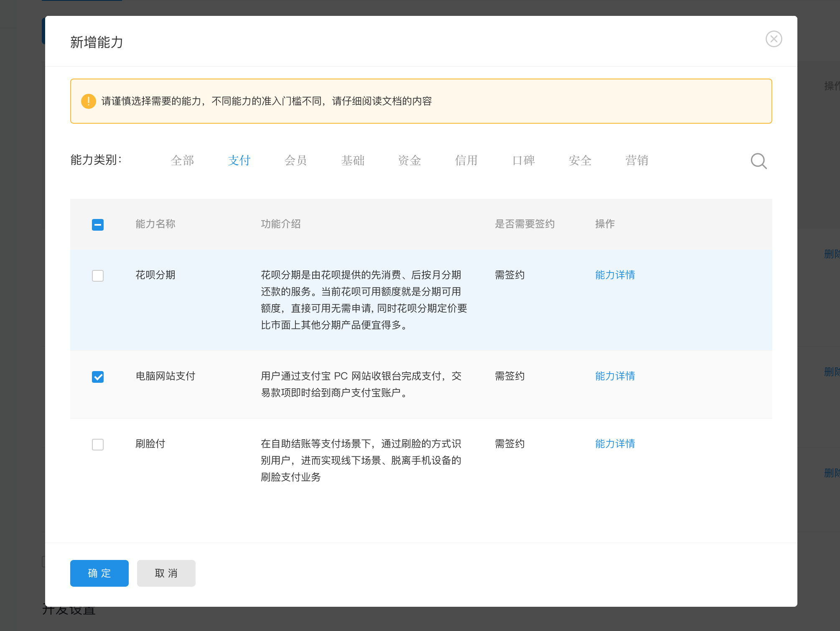The image size is (840, 631).
Task: Click the warning icon in the notice banner
Action: click(x=88, y=101)
